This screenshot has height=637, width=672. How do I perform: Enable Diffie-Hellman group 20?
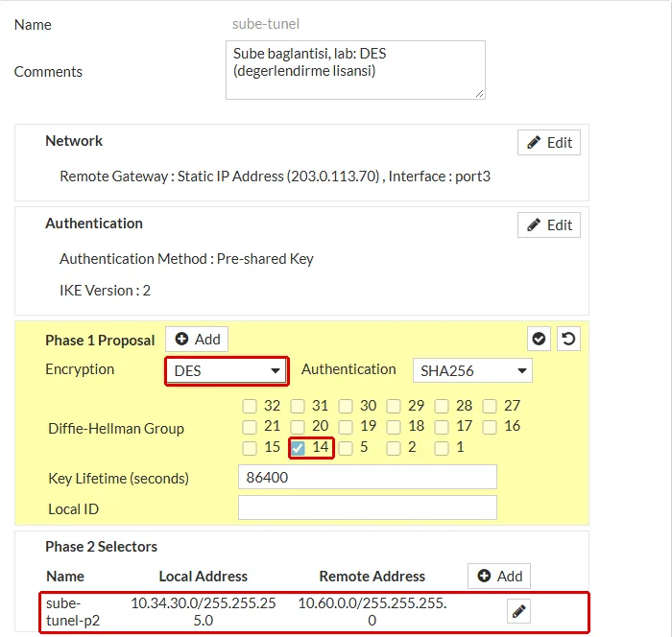pyautogui.click(x=298, y=427)
